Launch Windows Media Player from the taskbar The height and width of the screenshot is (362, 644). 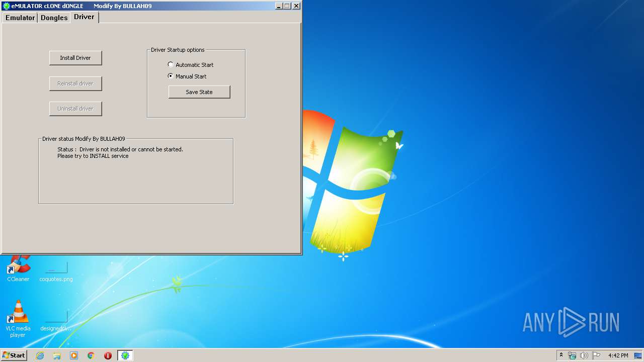tap(74, 355)
